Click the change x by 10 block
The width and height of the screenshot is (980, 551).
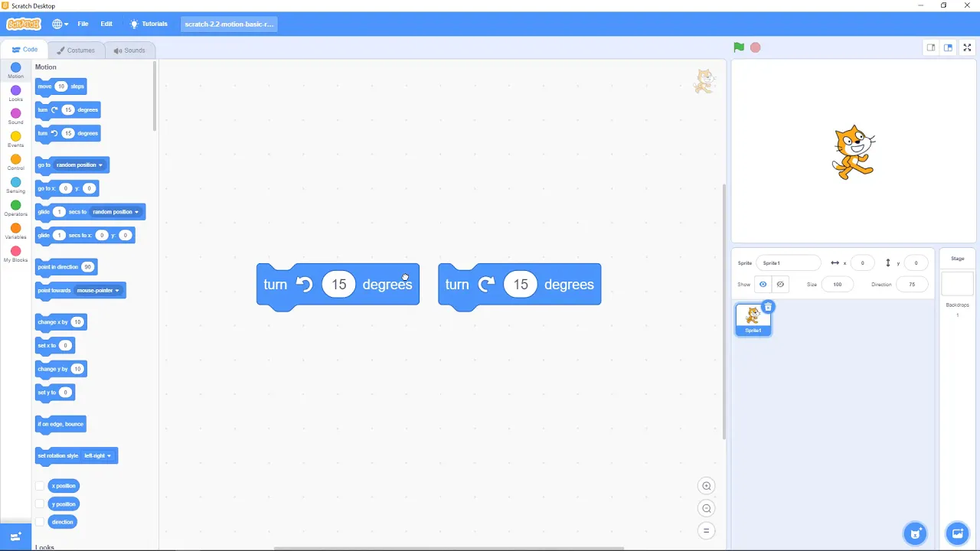[61, 322]
